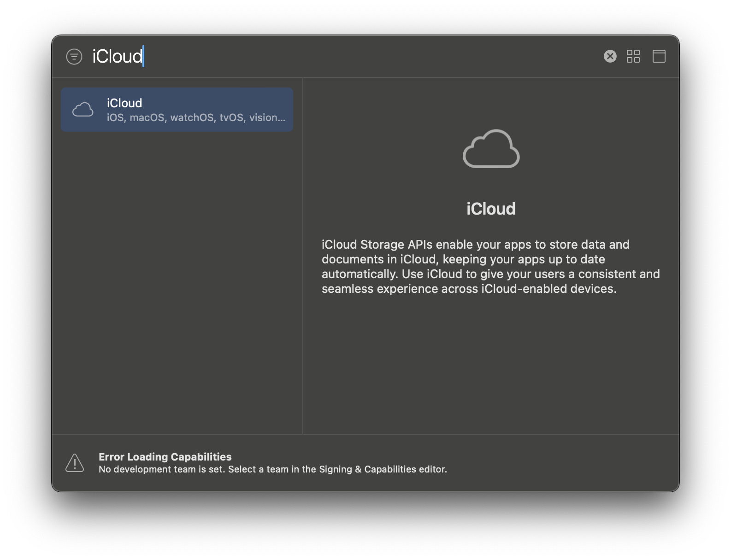
Task: Click the iCloud title in the detail pane
Action: coord(491,209)
